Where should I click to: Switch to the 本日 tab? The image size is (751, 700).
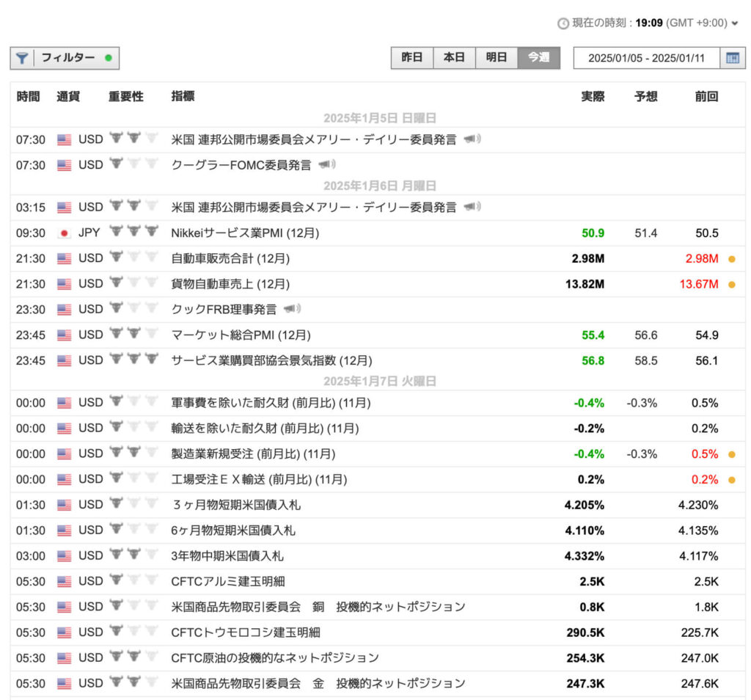click(x=455, y=57)
